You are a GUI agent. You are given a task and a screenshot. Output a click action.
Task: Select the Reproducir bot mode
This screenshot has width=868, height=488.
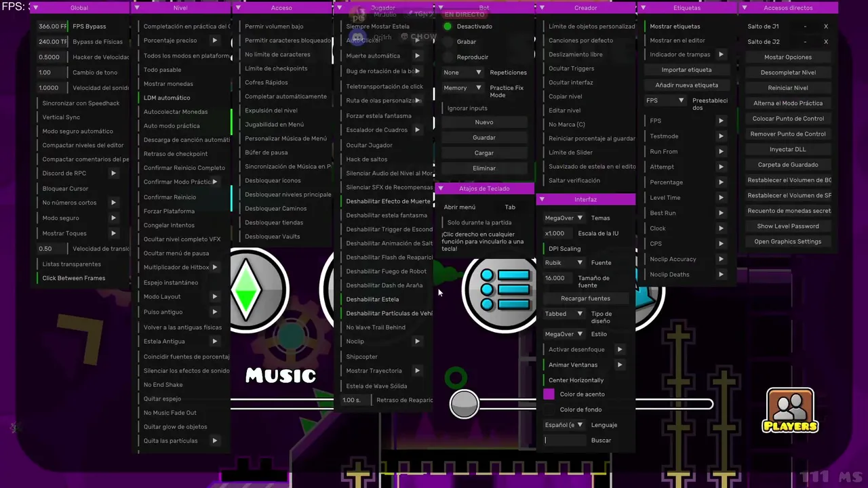[448, 57]
